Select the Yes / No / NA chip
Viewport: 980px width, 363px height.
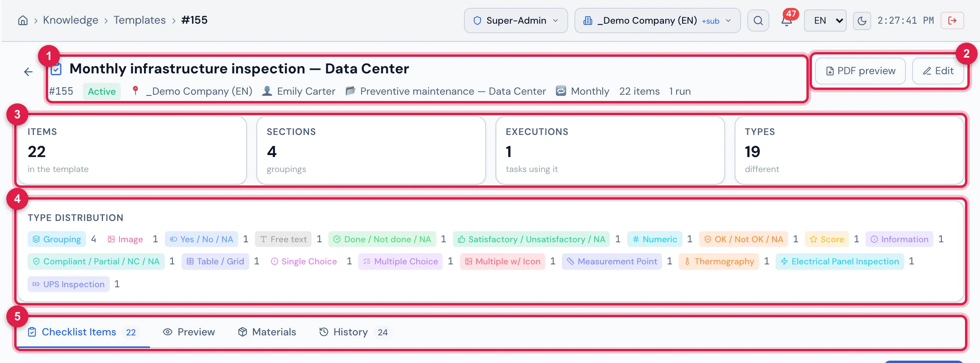[x=202, y=239]
